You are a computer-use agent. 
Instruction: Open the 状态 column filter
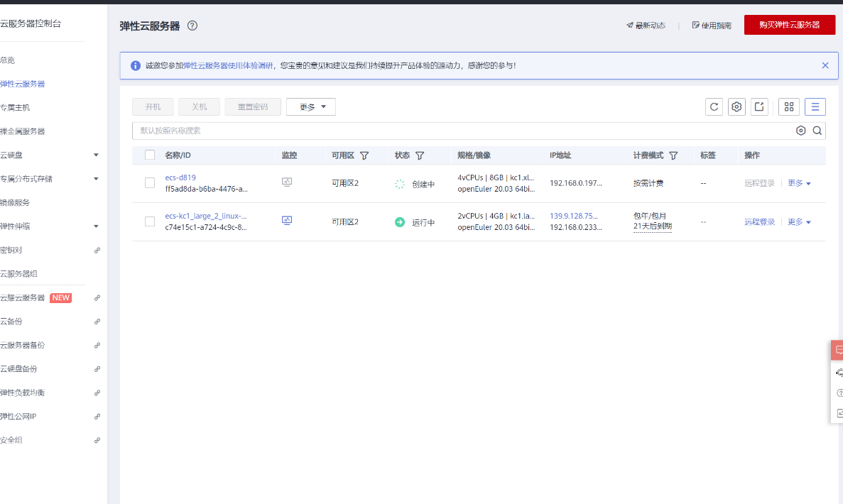pyautogui.click(x=420, y=155)
